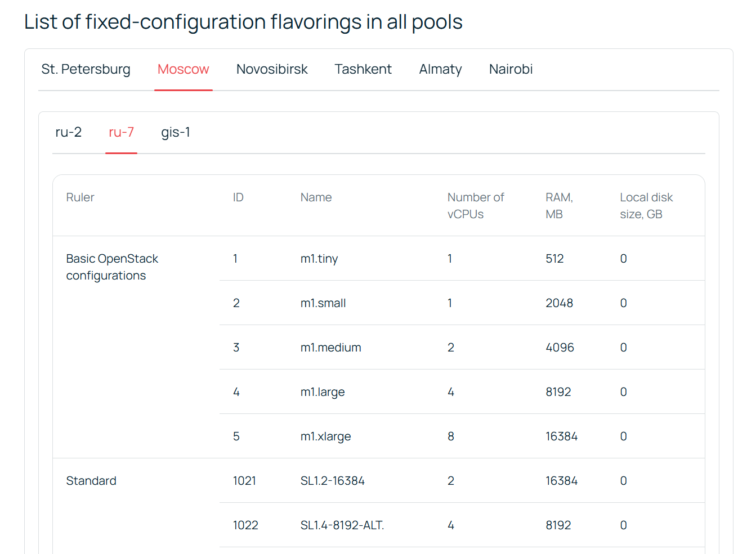Select the ru-7 pool tab
This screenshot has width=756, height=554.
121,132
